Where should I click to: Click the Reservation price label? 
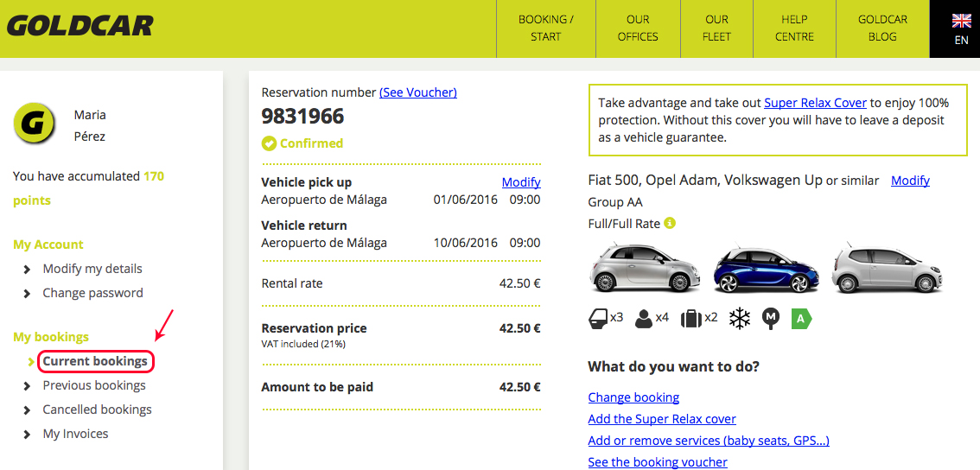(x=314, y=328)
